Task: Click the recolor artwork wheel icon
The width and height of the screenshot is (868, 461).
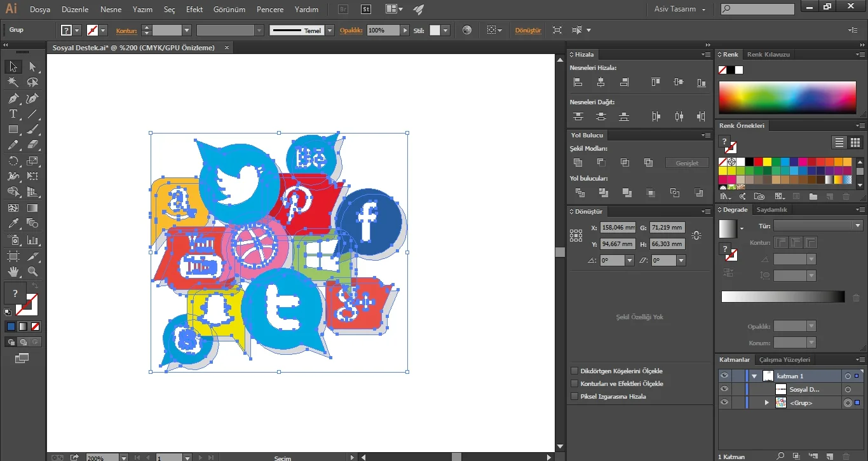Action: click(x=467, y=30)
